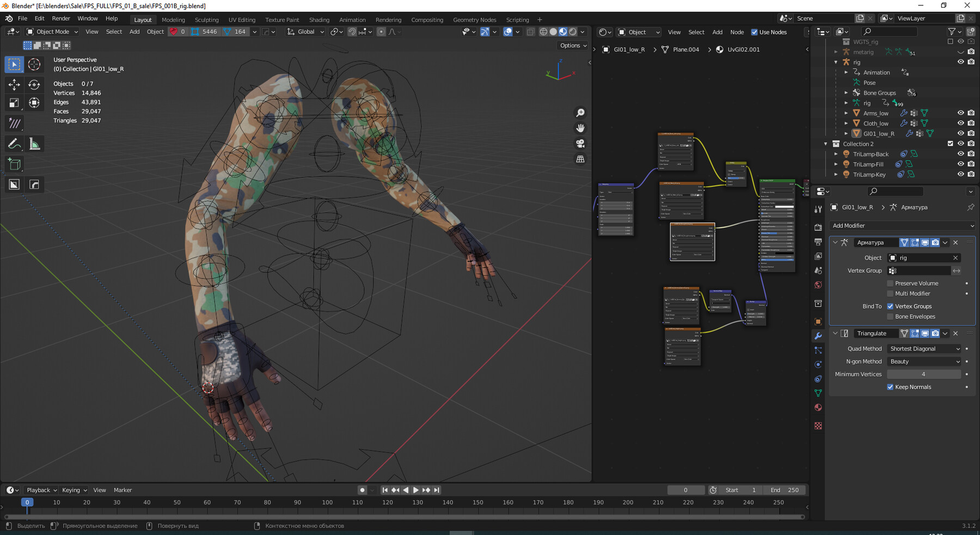This screenshot has height=535, width=980.
Task: Activate the Annotate pencil tool
Action: pyautogui.click(x=14, y=144)
